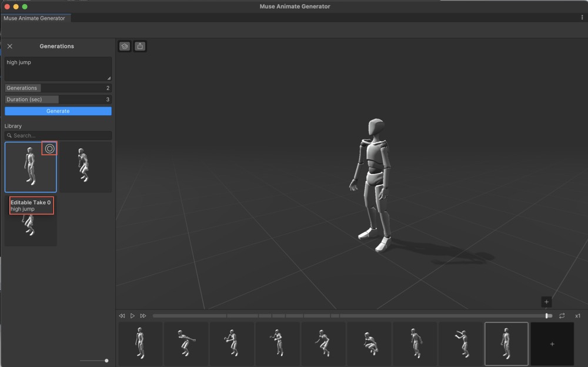
Task: Click the Duration (sec) slider
Action: [x=58, y=99]
